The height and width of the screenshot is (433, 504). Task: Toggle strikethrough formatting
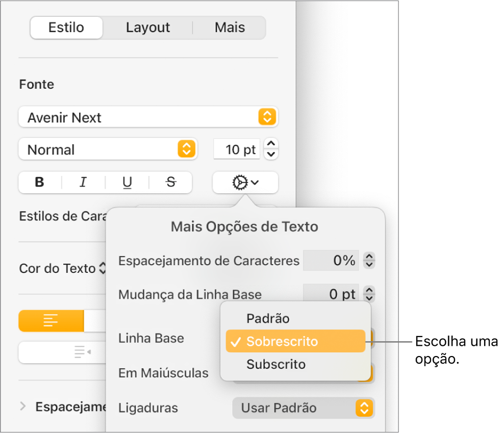click(x=171, y=182)
